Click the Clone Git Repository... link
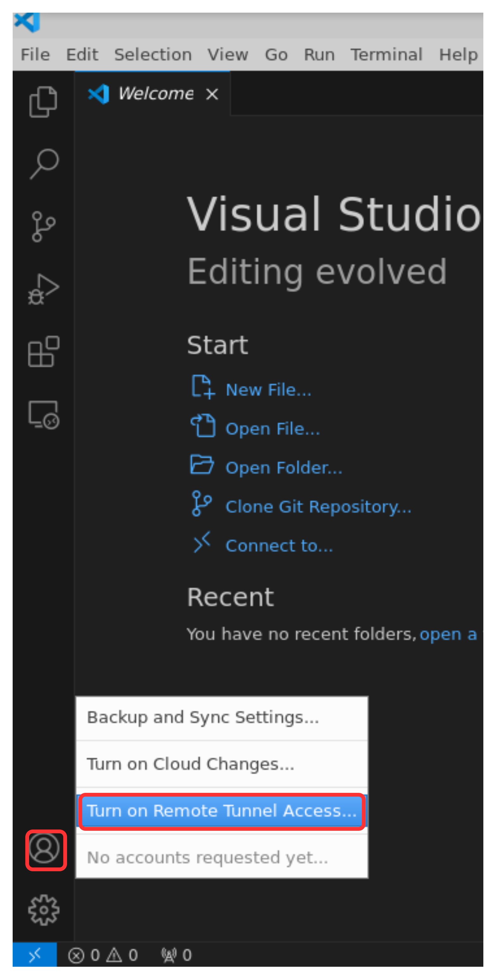The image size is (496, 980). (319, 507)
